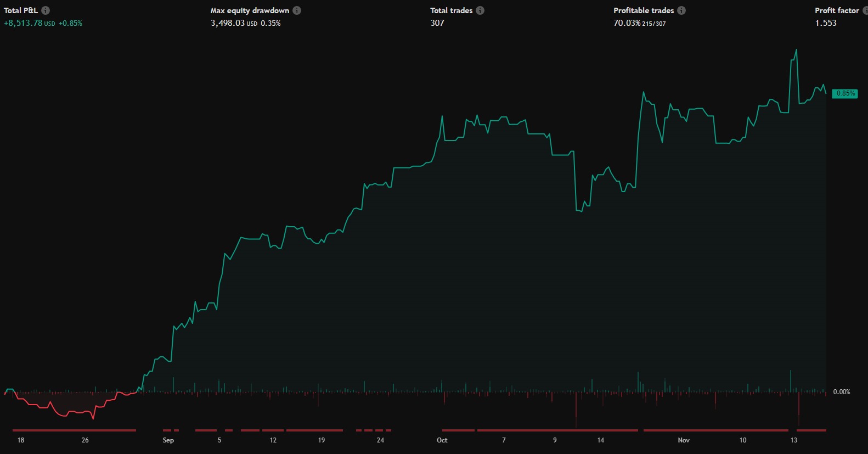Click the Nov label on the time axis
The width and height of the screenshot is (868, 454).
(684, 440)
